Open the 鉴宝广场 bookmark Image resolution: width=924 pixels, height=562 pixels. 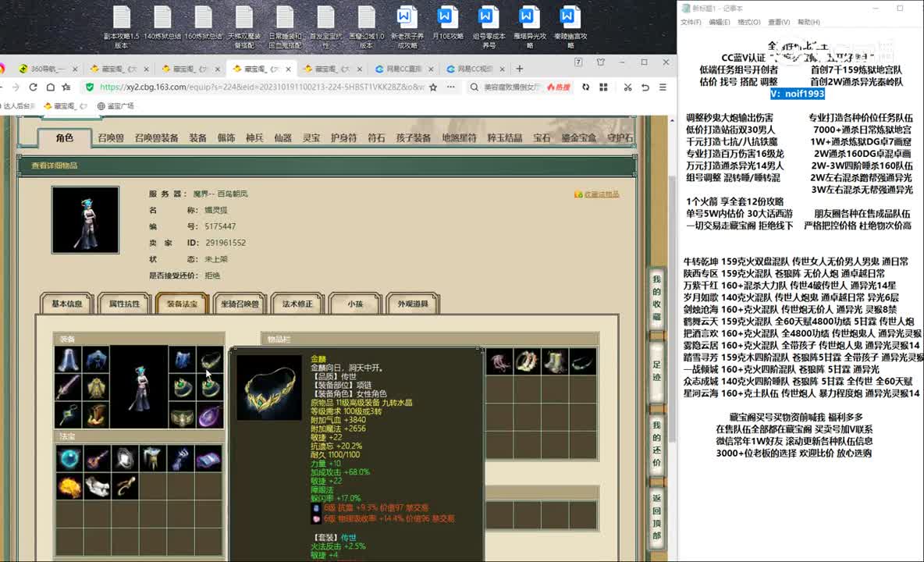(x=115, y=106)
